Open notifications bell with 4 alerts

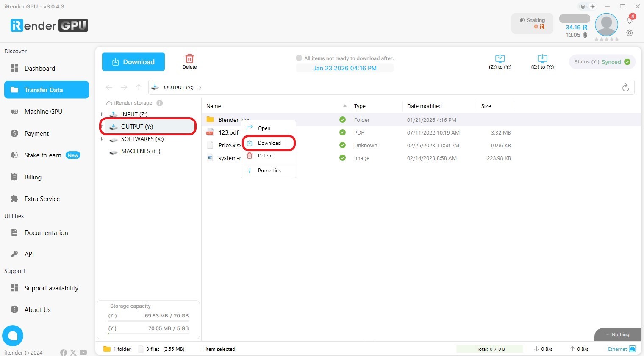(x=630, y=19)
